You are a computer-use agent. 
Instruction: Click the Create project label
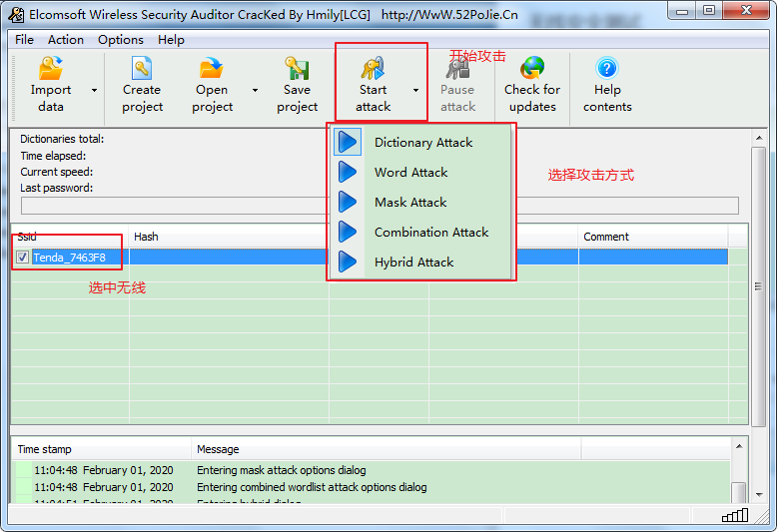142,98
